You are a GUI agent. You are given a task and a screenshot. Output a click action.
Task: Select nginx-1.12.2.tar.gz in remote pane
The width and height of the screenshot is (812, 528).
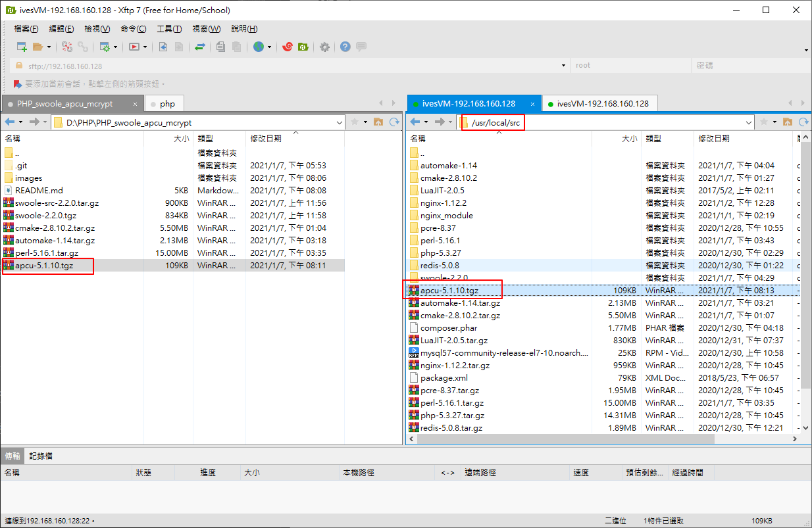pyautogui.click(x=455, y=365)
